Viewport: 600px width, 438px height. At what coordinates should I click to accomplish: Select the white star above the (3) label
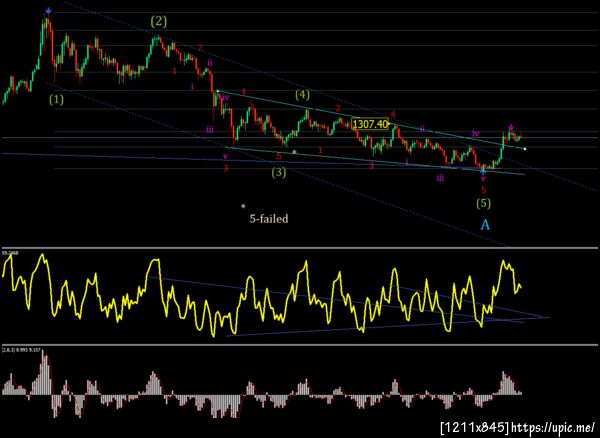pos(294,151)
